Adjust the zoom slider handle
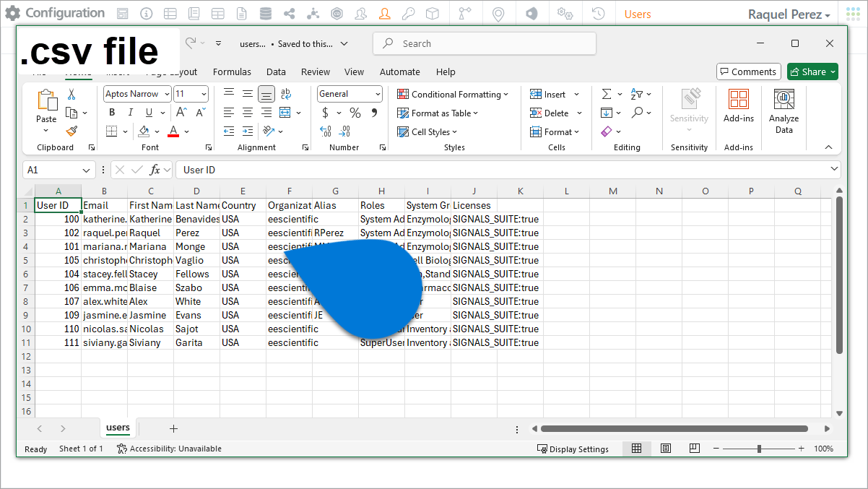868x489 pixels. pyautogui.click(x=759, y=449)
